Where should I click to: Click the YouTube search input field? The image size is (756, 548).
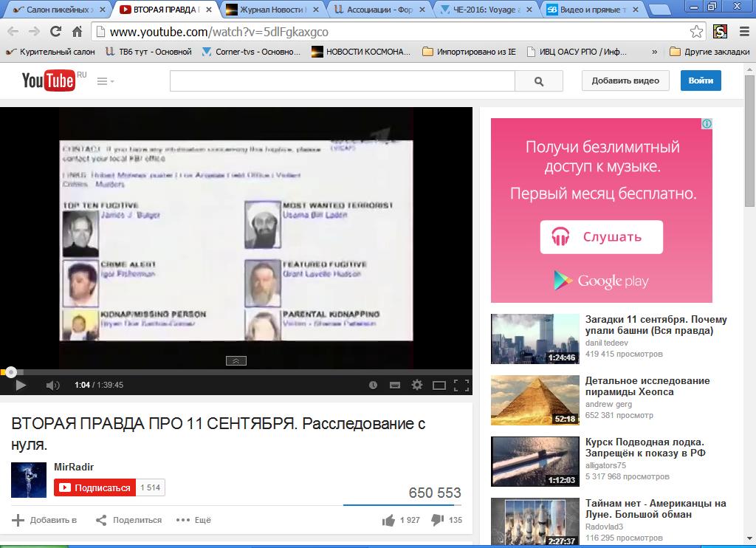tap(343, 81)
